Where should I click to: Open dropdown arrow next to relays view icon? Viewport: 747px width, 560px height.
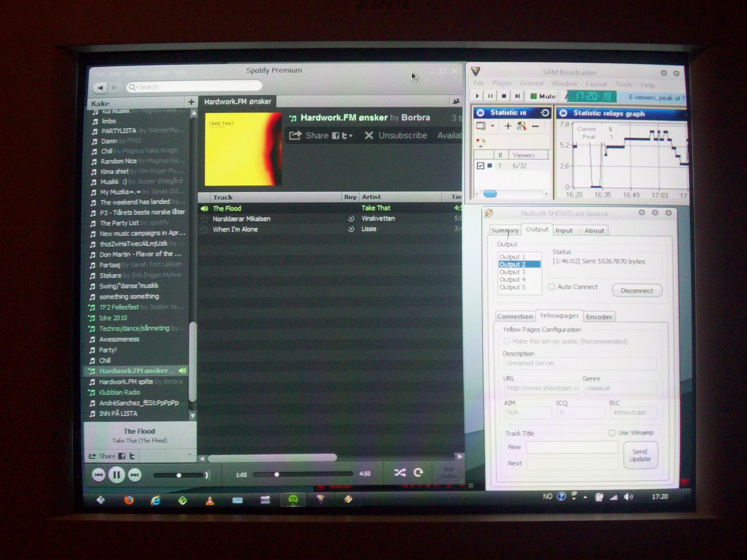pos(492,126)
